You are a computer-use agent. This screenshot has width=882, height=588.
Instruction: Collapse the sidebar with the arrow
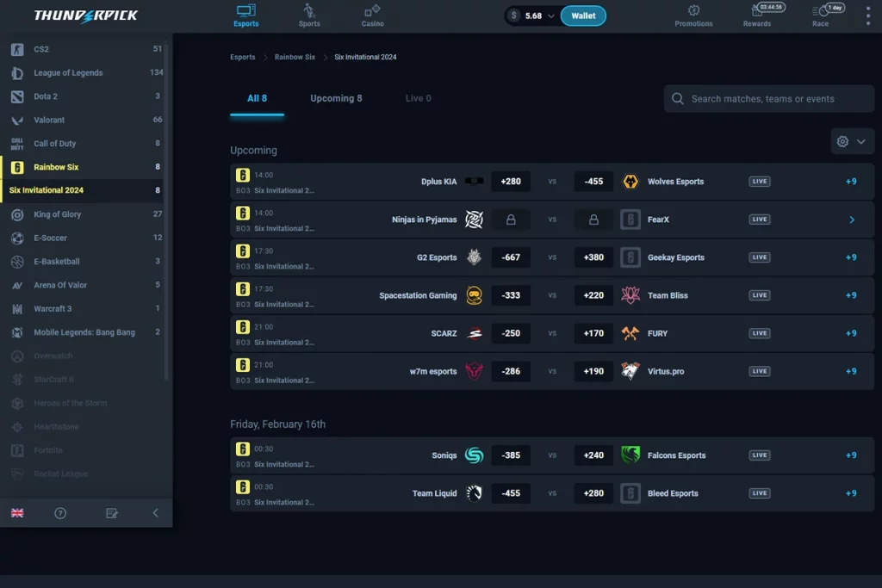[155, 513]
